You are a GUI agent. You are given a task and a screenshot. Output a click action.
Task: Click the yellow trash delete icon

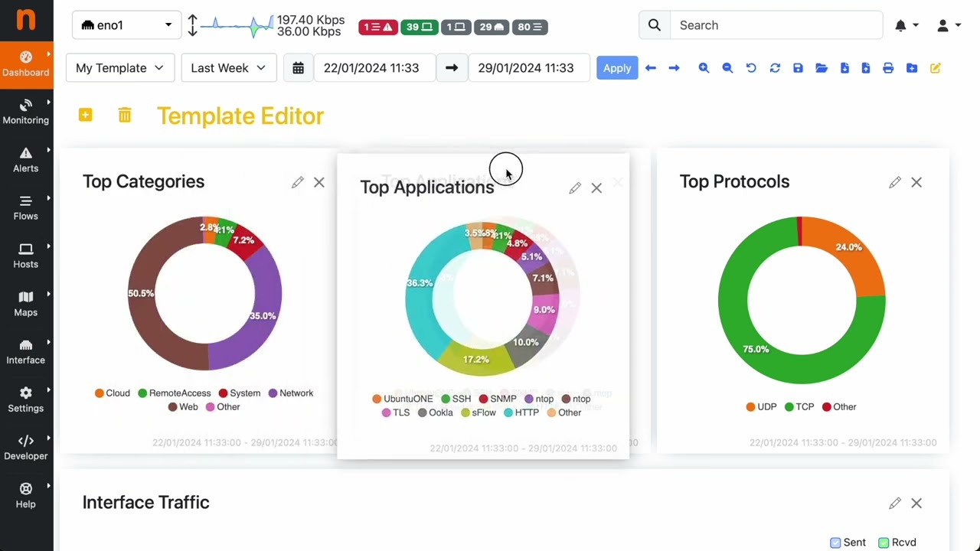[125, 115]
